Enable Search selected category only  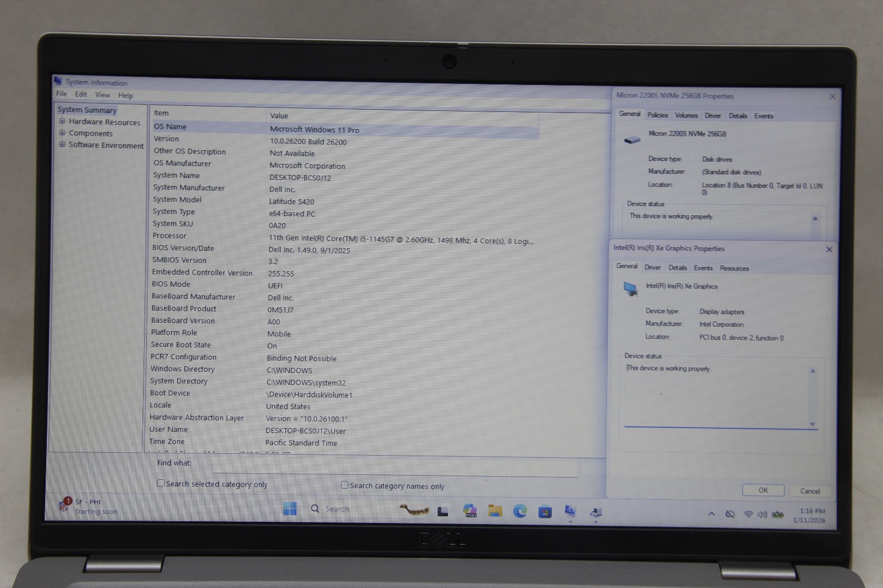coord(161,483)
